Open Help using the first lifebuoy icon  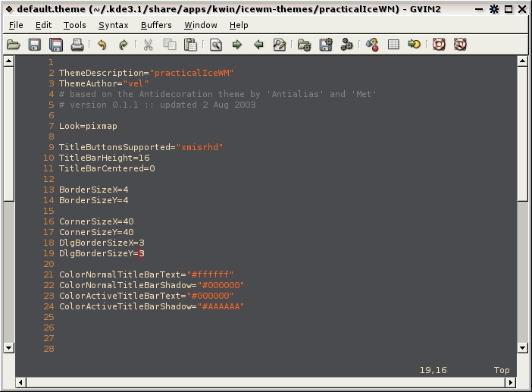[439, 45]
